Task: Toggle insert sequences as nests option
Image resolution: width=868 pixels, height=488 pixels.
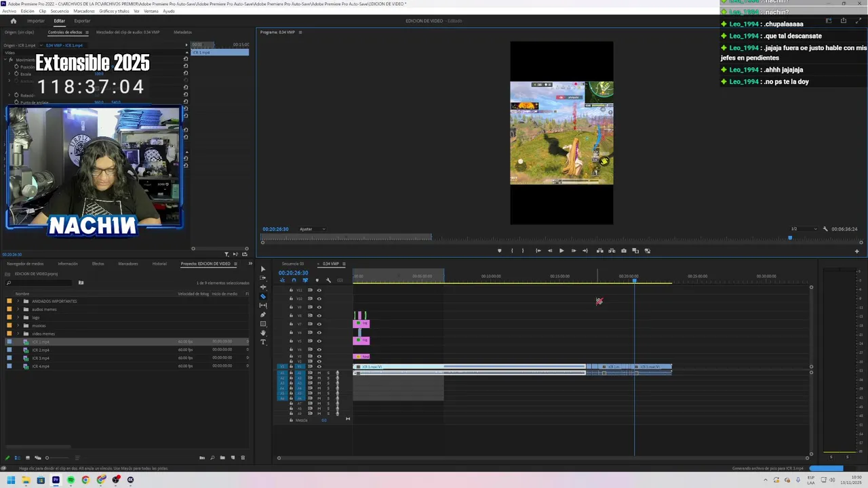Action: click(x=282, y=280)
